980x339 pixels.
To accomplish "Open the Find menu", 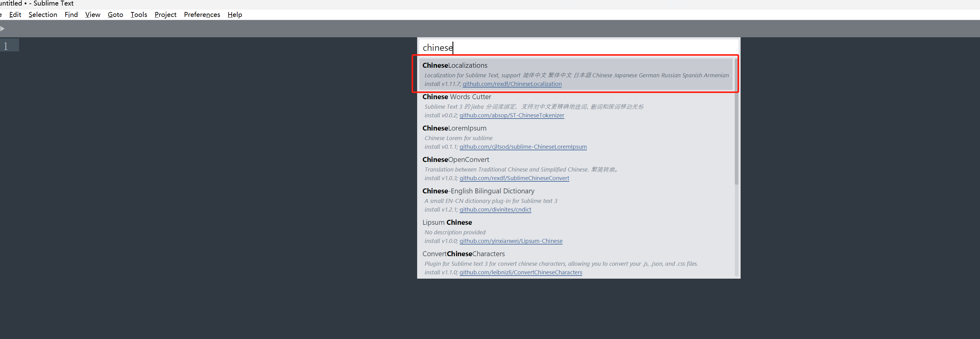I will point(71,14).
